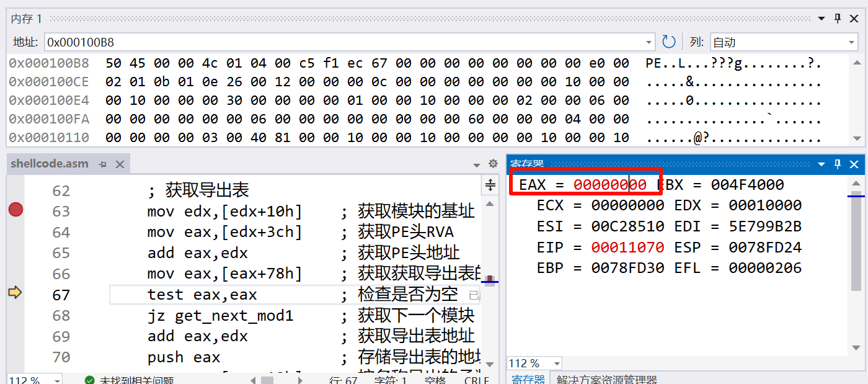The width and height of the screenshot is (868, 384).
Task: Open the columns dropdown set to 自动
Action: pyautogui.click(x=851, y=42)
